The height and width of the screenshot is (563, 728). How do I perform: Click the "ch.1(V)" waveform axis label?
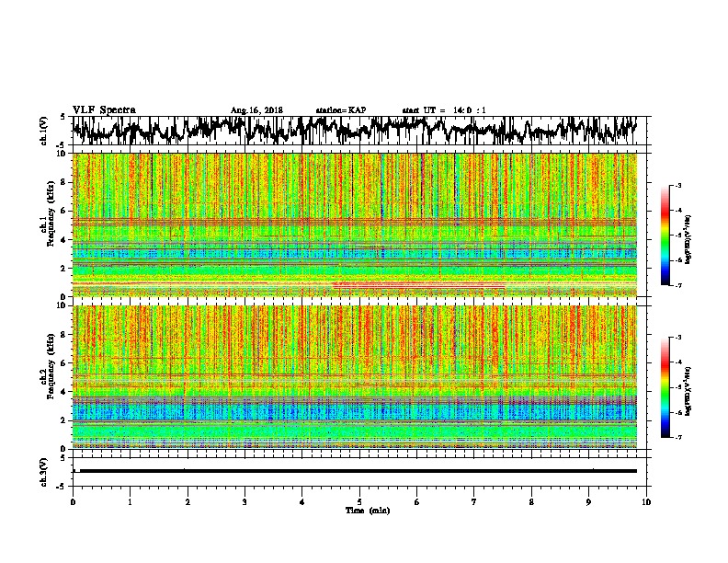[x=44, y=131]
